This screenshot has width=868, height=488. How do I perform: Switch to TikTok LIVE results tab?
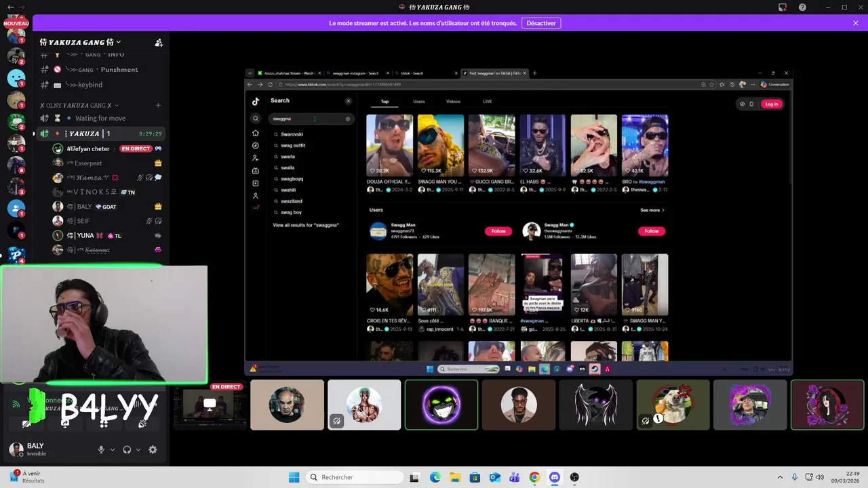488,102
